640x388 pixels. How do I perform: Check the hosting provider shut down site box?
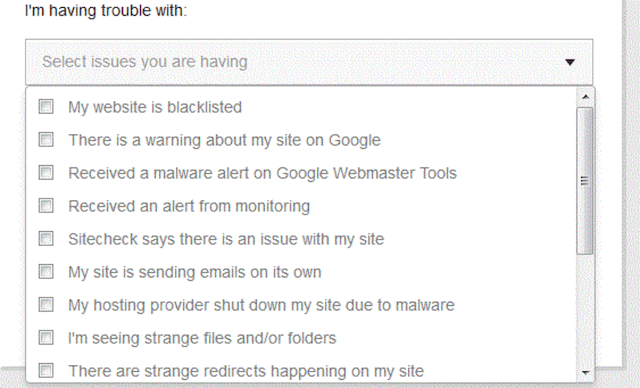[46, 305]
